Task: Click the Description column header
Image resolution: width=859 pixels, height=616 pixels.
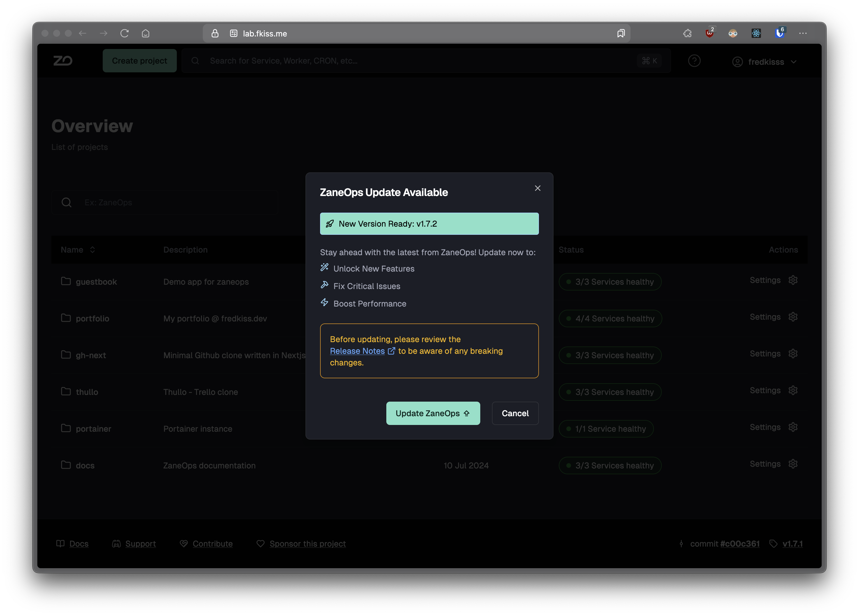Action: coord(185,249)
